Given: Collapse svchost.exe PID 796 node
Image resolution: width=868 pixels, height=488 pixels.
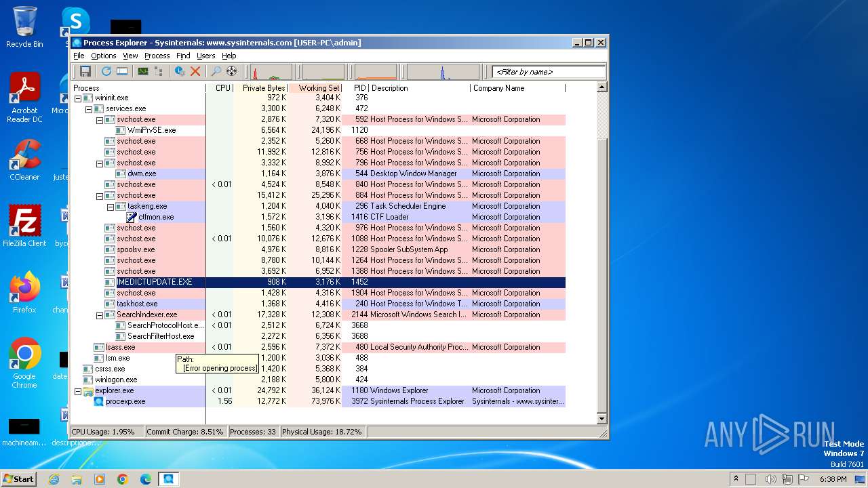Looking at the screenshot, I should 99,163.
